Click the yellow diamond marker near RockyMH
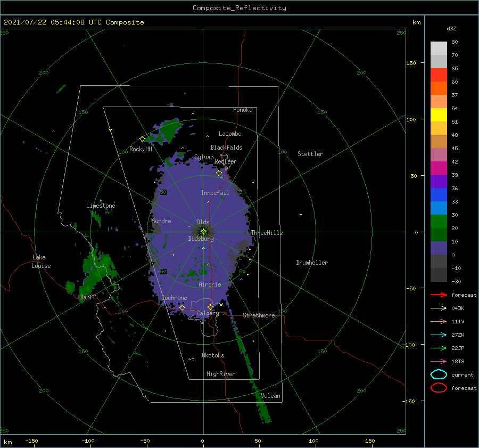This screenshot has width=479, height=448. click(x=142, y=139)
